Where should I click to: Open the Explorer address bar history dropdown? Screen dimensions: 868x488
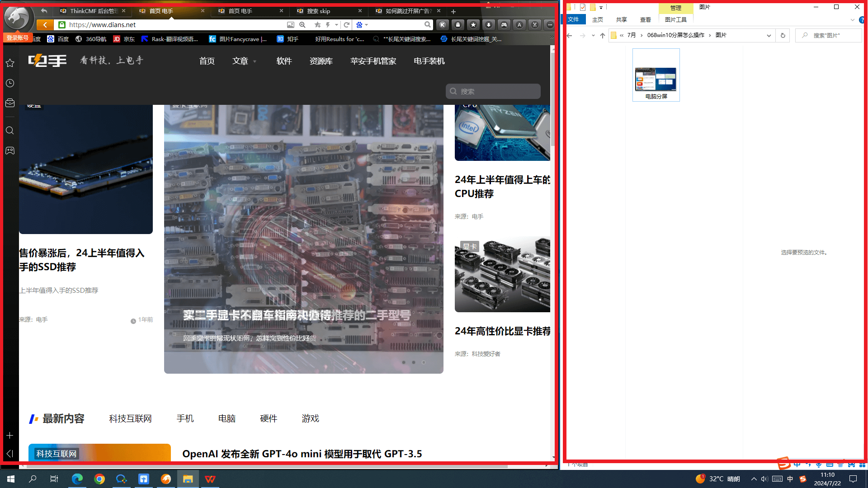pos(768,35)
